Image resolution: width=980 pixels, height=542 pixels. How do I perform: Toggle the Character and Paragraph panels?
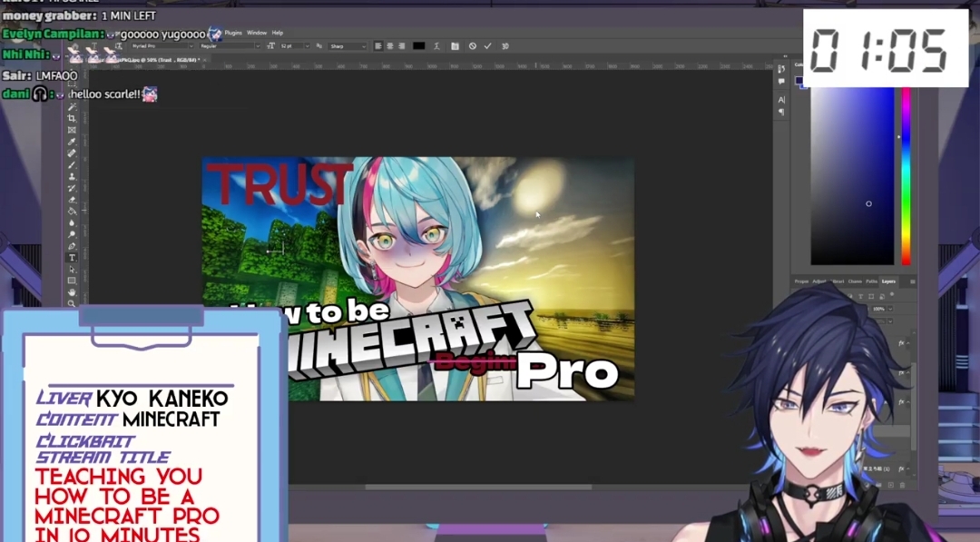455,46
